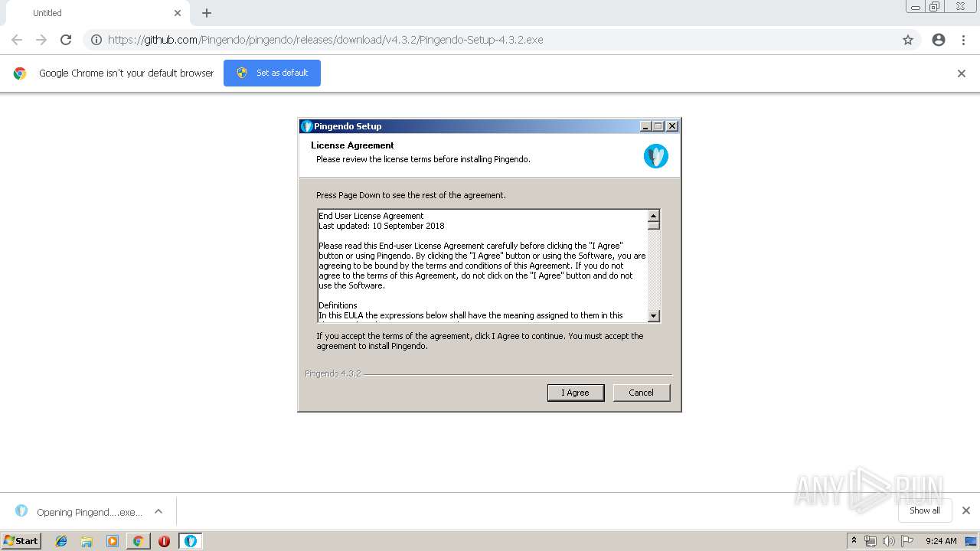Open the downloaded Pingendo exe item
980x551 pixels.
(x=80, y=512)
